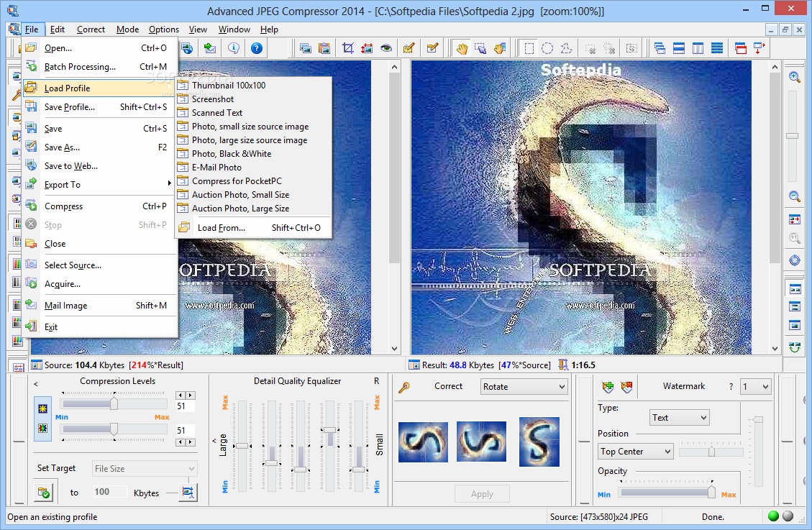Click the mail image toolbar icon
The width and height of the screenshot is (812, 530).
[210, 49]
